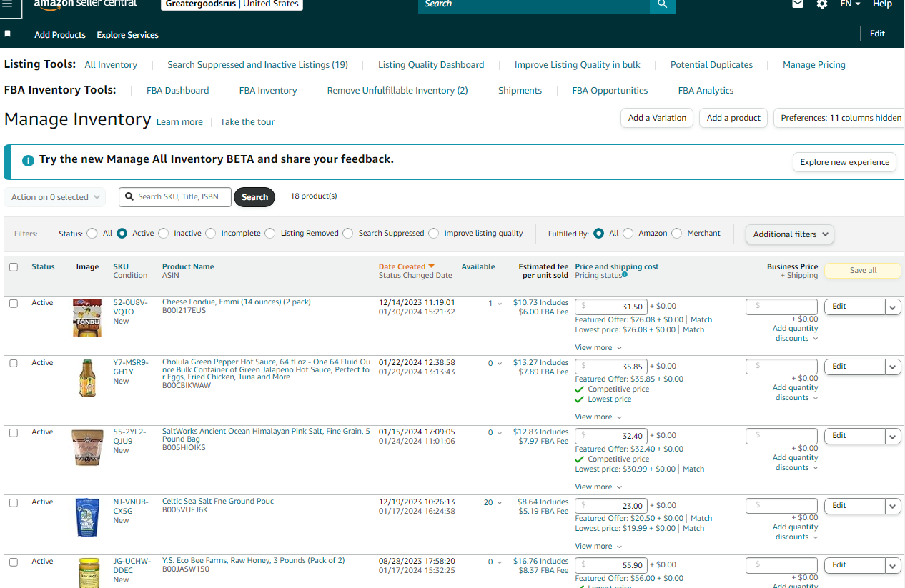Screen dimensions: 905x588
Task: Open the Action on 0 selected dropdown
Action: (55, 197)
